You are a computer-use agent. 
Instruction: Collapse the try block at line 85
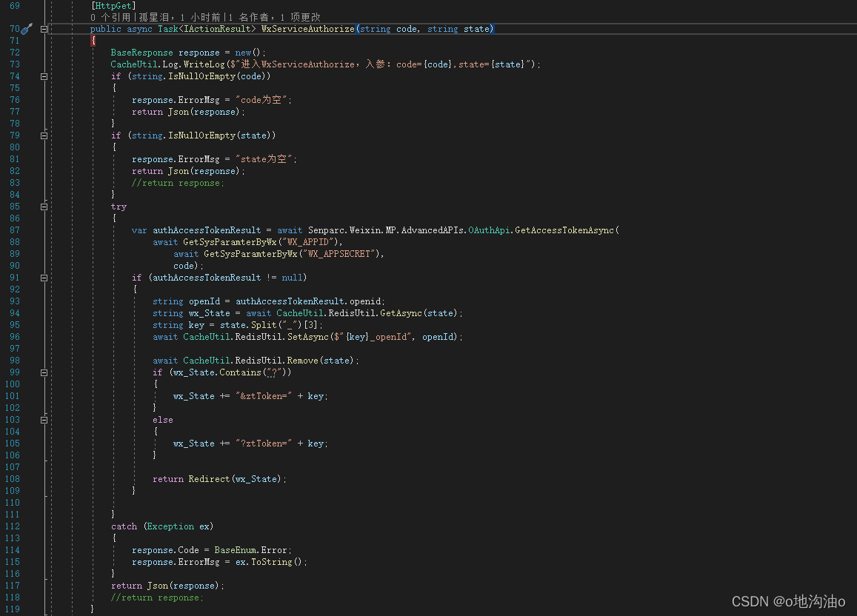click(x=44, y=207)
